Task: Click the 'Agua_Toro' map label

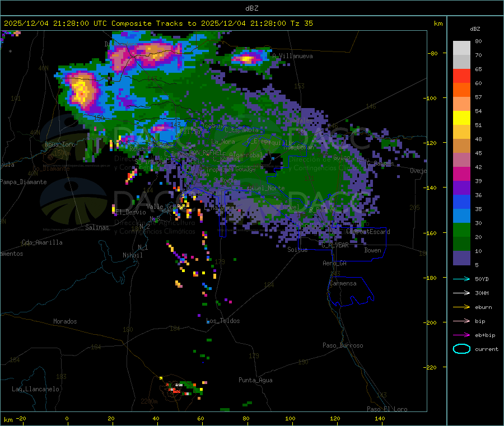Action: pyautogui.click(x=60, y=144)
